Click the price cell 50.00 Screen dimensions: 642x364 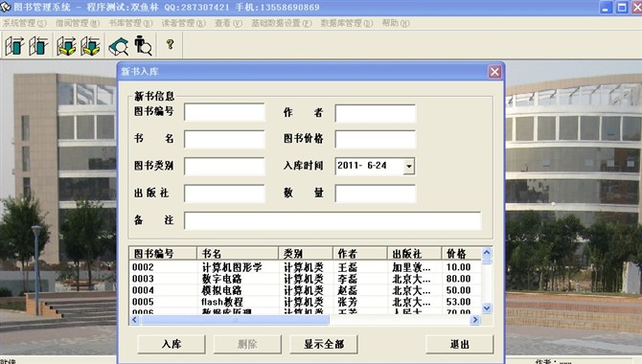pyautogui.click(x=459, y=290)
